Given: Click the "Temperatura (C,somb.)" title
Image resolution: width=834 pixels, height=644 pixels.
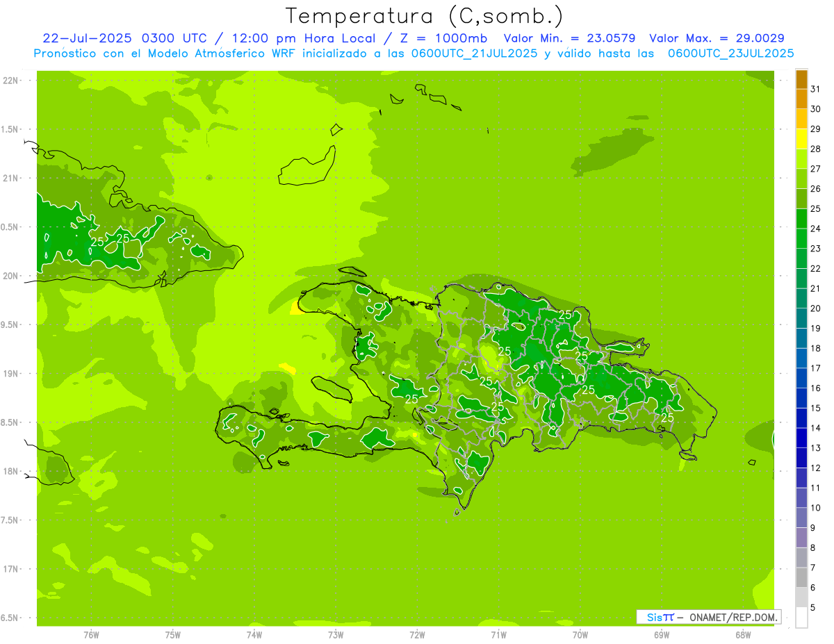Looking at the screenshot, I should [x=424, y=16].
